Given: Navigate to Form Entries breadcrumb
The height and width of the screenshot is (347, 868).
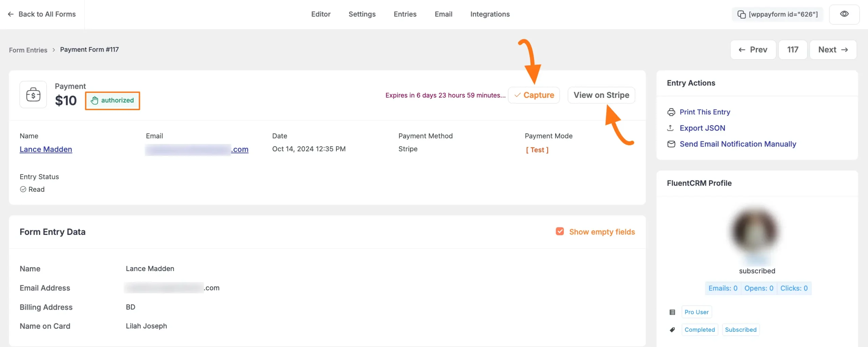Looking at the screenshot, I should point(28,50).
